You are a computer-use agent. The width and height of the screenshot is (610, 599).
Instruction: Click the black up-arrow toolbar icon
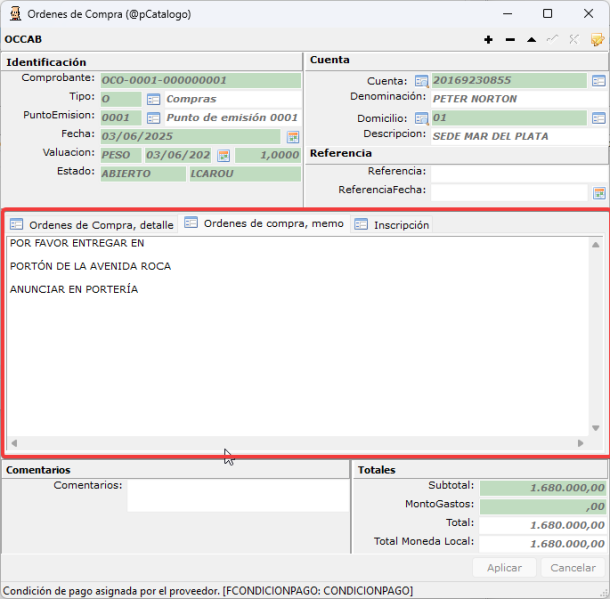click(x=531, y=40)
